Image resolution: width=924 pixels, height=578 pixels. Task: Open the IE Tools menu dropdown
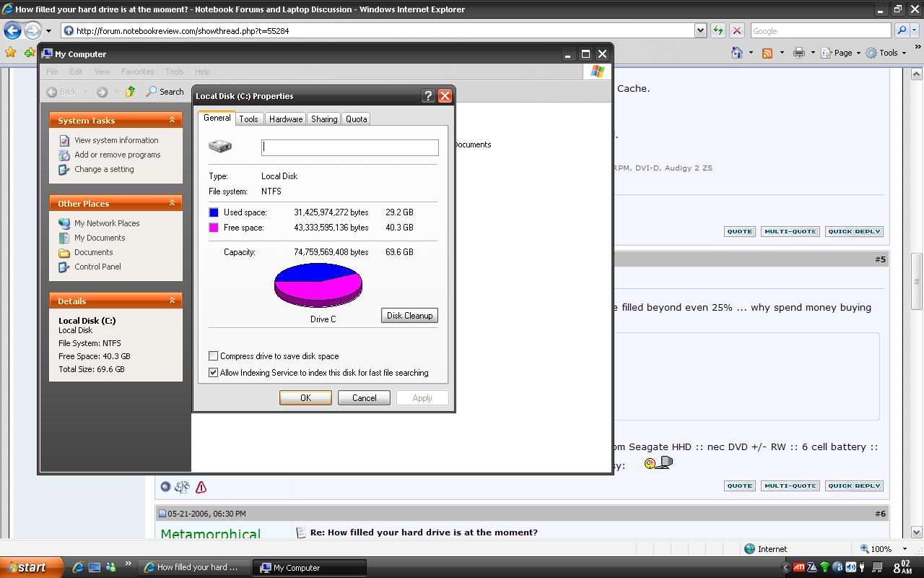tap(886, 53)
